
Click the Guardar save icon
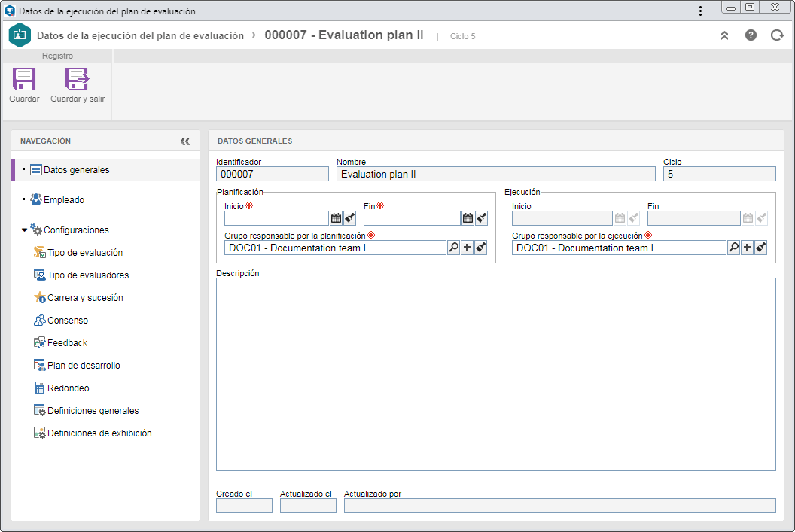(24, 80)
